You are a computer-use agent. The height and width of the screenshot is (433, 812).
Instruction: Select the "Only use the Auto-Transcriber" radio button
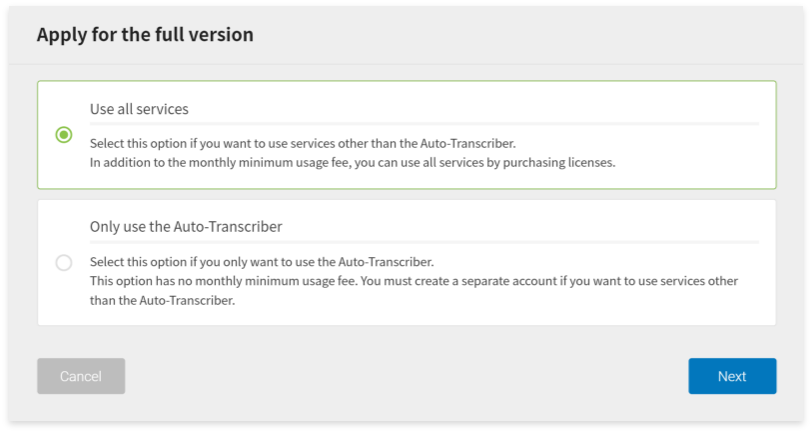[x=64, y=263]
